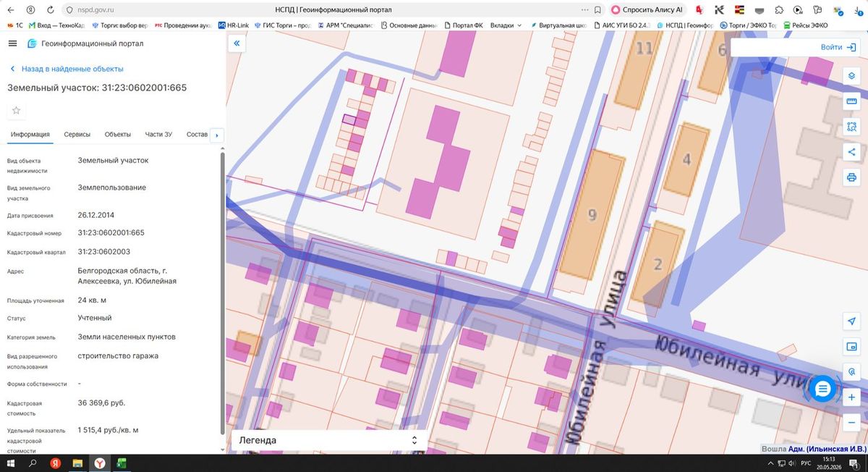868x472 pixels.
Task: Switch to the Информация tab
Action: tap(30, 135)
